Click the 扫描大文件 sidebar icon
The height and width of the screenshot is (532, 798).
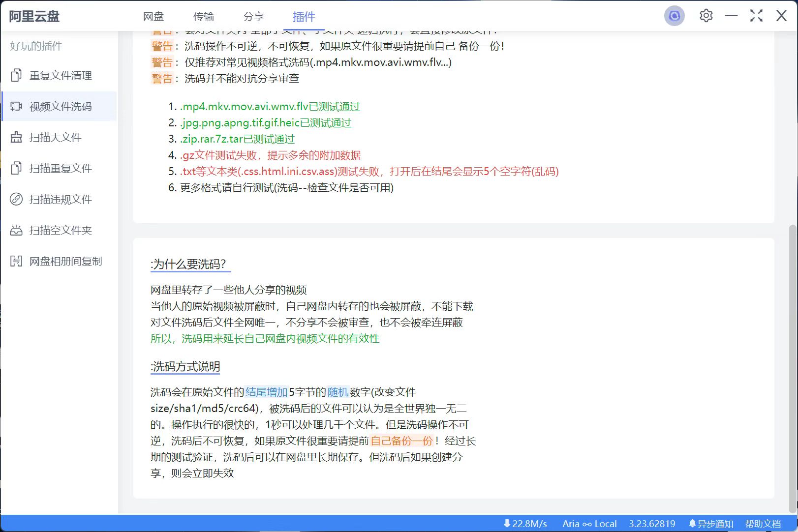(16, 137)
